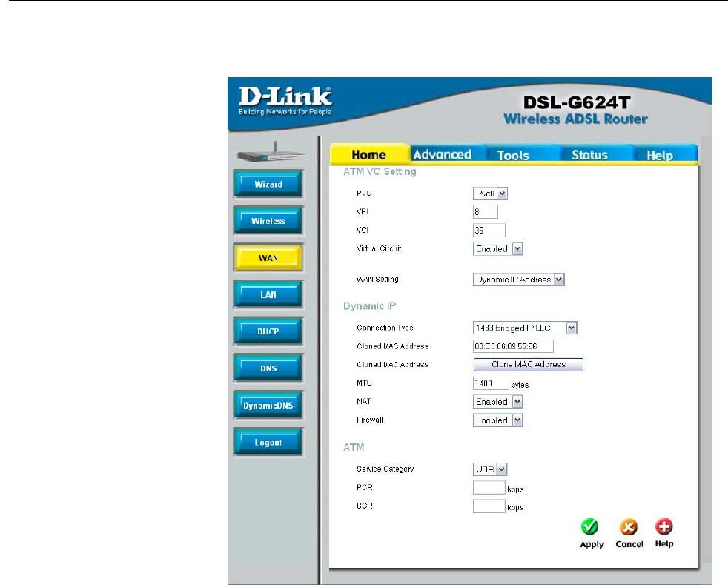
Task: Click the Cloned MAC Address text field
Action: tap(514, 346)
